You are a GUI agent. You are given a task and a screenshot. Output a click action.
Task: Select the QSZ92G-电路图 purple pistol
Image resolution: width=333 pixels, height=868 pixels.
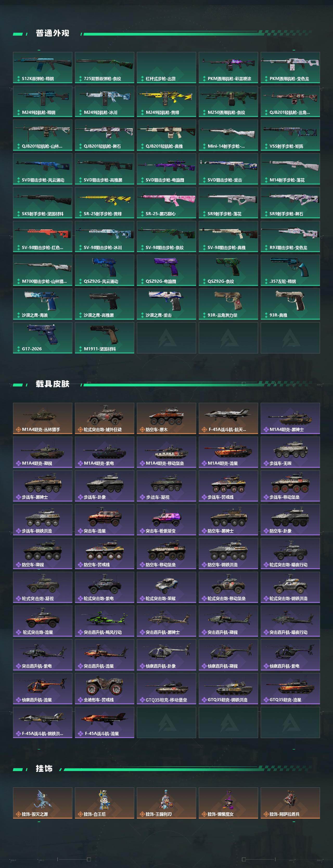pos(166,270)
